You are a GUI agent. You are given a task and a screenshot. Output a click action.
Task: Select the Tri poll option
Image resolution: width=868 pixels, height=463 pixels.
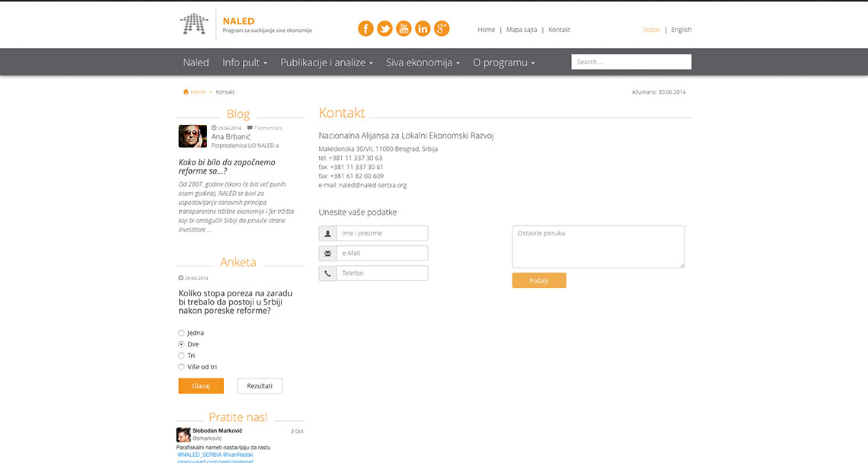[x=181, y=356]
